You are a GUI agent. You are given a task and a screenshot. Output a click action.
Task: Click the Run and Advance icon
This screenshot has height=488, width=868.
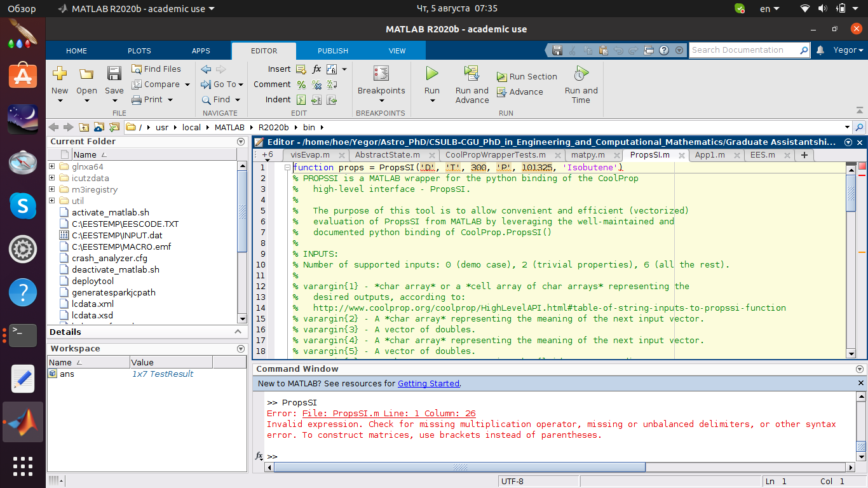coord(471,72)
